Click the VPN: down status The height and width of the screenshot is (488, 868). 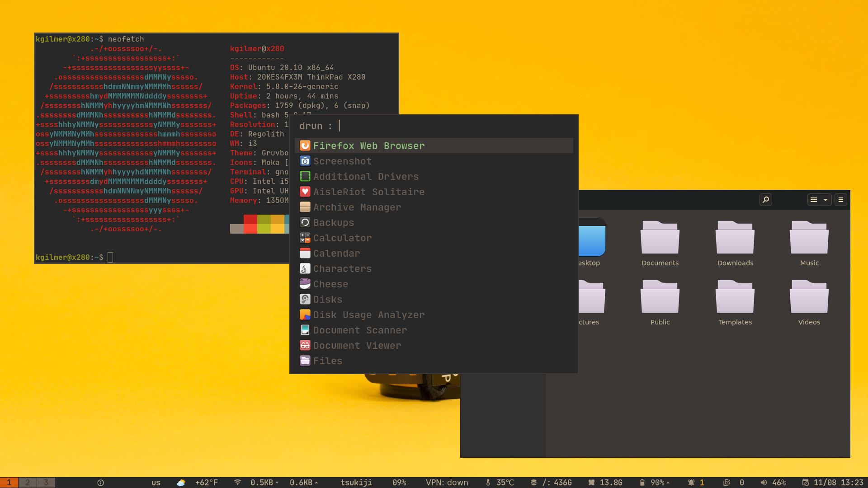point(447,483)
